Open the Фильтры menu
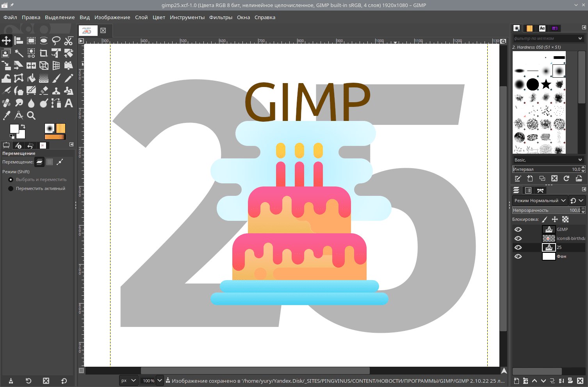This screenshot has width=588, height=387. pos(221,17)
